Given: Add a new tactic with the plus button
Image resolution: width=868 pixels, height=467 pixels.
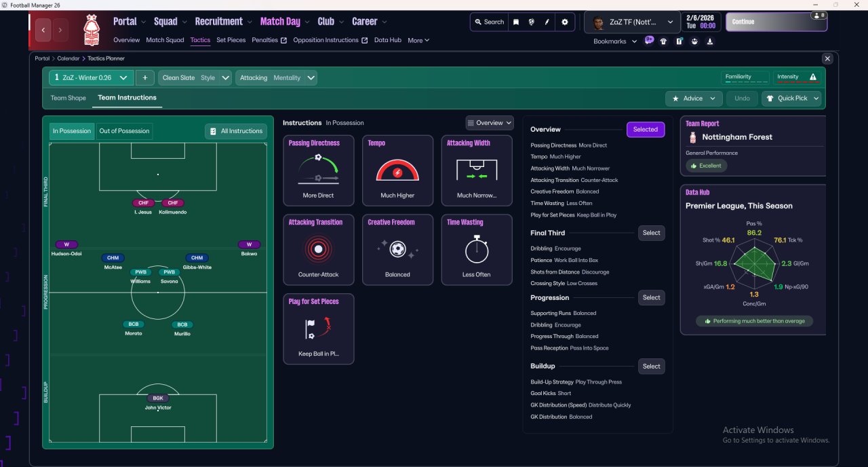Looking at the screenshot, I should [x=145, y=77].
